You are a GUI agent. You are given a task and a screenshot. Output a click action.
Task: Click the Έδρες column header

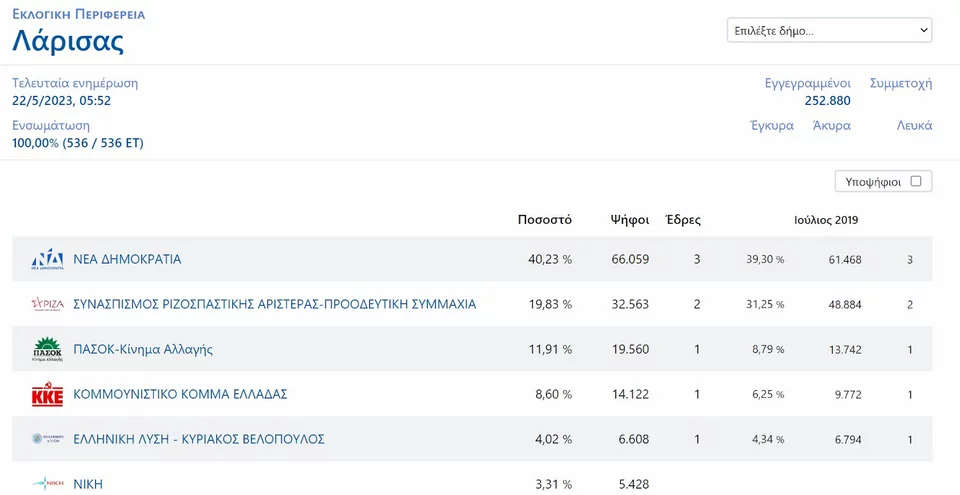pyautogui.click(x=683, y=220)
